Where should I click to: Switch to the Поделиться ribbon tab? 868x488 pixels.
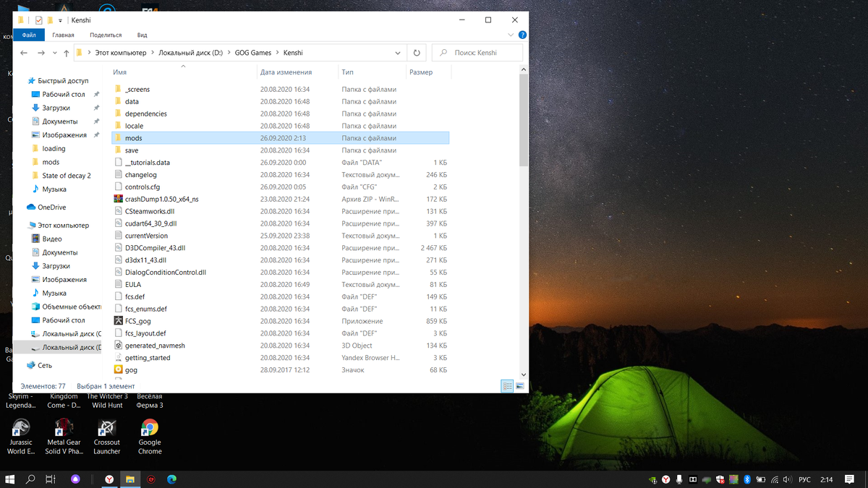coord(106,35)
